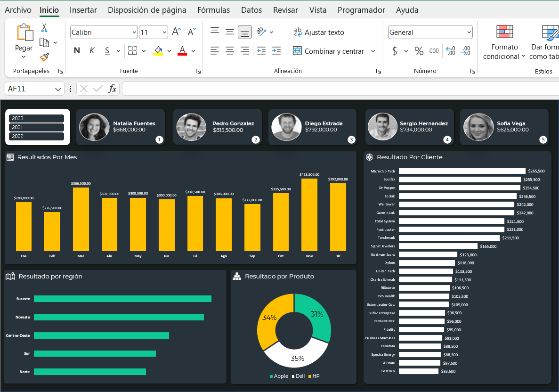The image size is (559, 392).
Task: Click the insert function fx icon
Action: [x=112, y=89]
